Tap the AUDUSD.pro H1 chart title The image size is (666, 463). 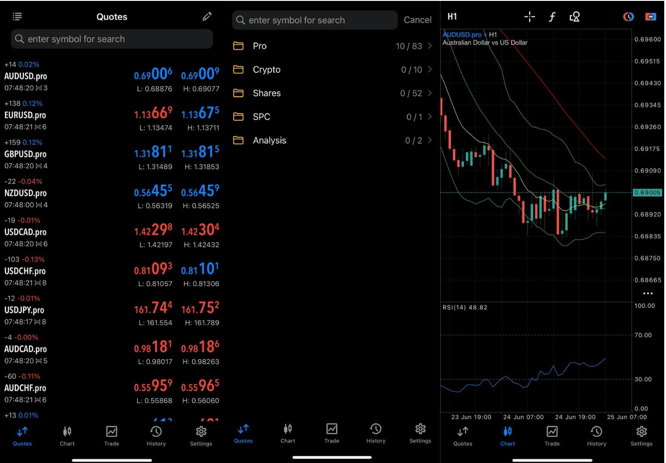(x=470, y=34)
